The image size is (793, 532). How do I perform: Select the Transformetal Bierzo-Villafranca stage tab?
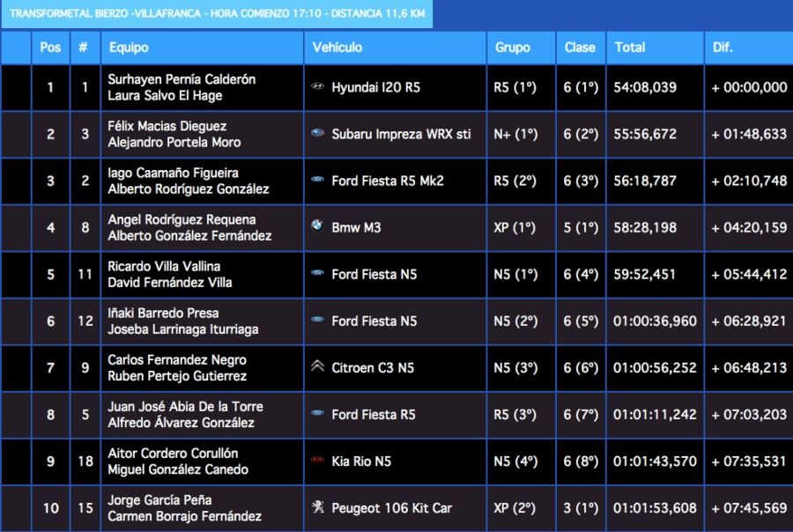coord(217,14)
